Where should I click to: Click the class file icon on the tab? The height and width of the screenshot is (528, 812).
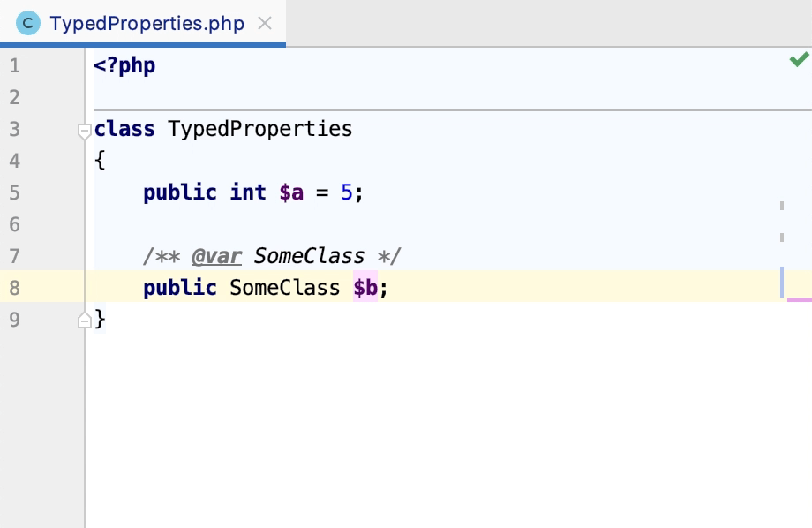point(27,23)
